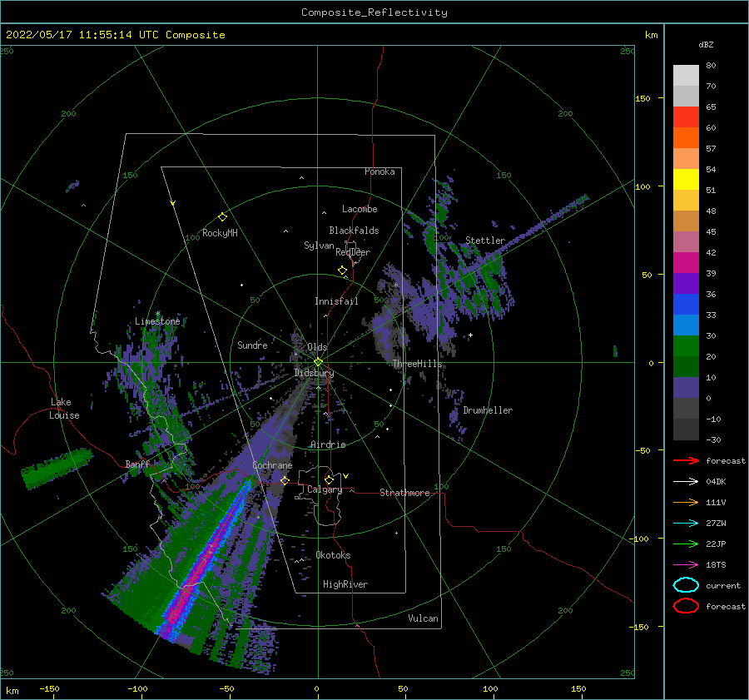The height and width of the screenshot is (700, 749).
Task: Click the Cochrane label
Action: click(x=272, y=465)
